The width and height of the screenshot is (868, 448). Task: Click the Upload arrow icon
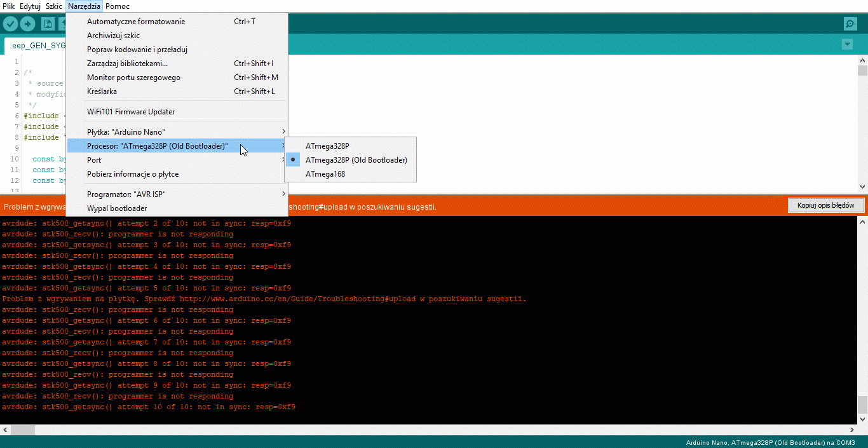click(x=28, y=24)
